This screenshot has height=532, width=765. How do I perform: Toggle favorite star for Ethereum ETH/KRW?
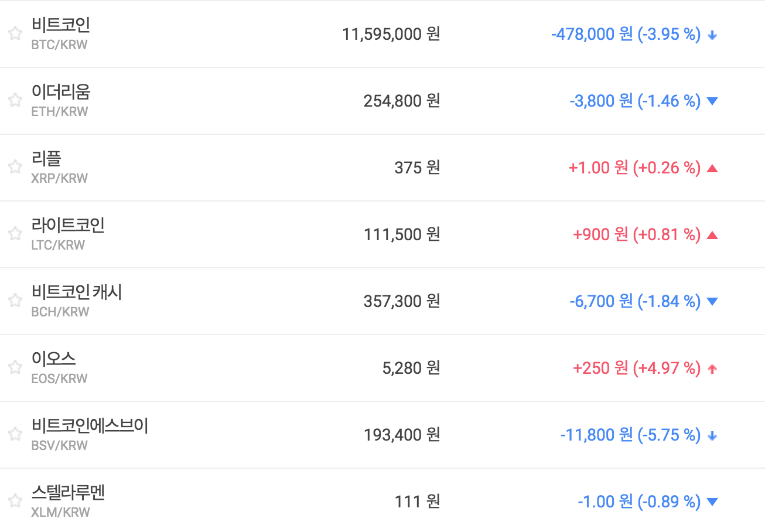coord(15,100)
